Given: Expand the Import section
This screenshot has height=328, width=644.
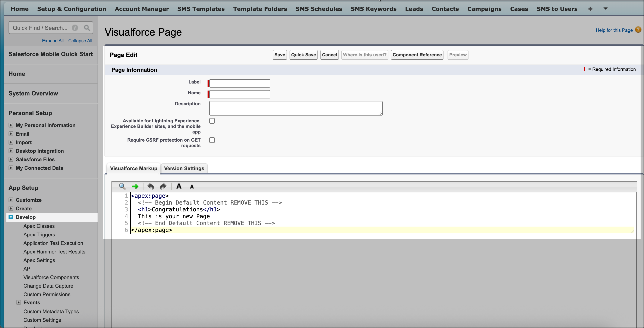Looking at the screenshot, I should 11,142.
